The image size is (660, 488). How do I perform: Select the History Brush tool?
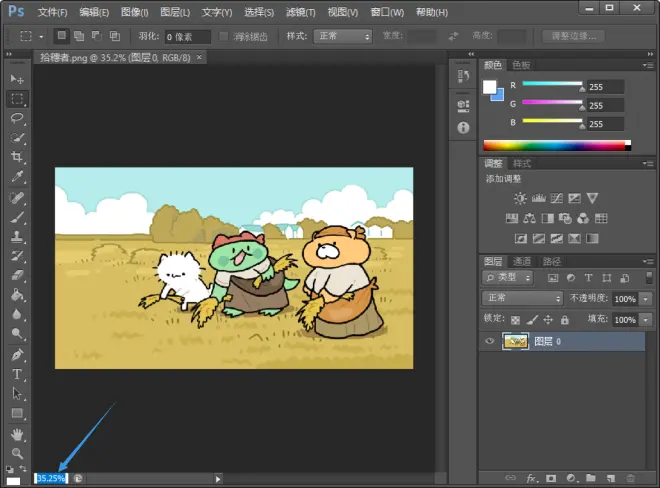[17, 256]
